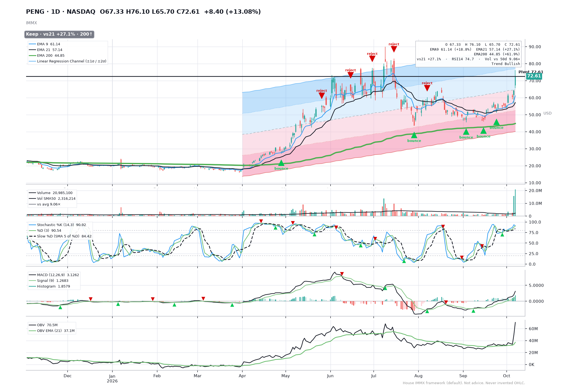The height and width of the screenshot is (392, 577).
Task: Select the MACD (12,26,9) legend entry
Action: 54,275
